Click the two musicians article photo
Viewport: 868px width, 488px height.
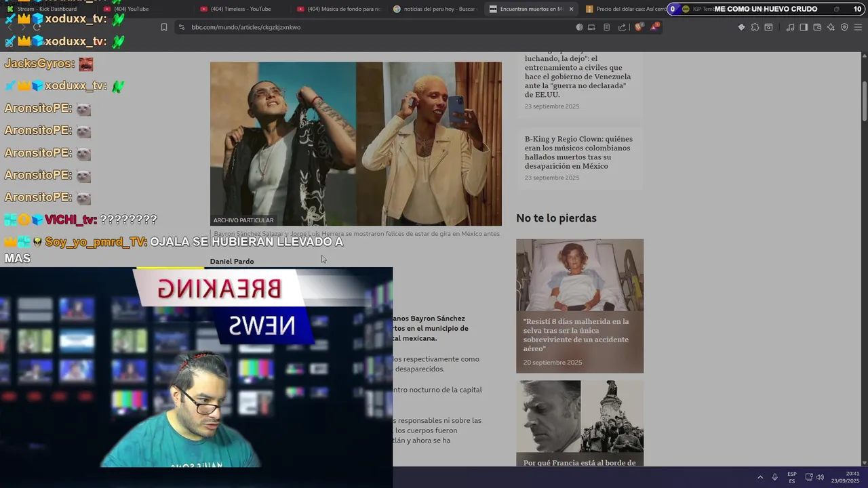click(x=356, y=144)
